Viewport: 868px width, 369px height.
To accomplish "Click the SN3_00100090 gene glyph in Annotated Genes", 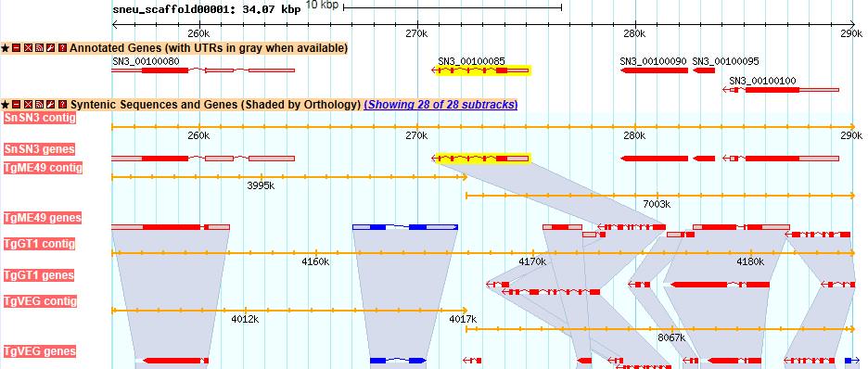I will (x=655, y=70).
